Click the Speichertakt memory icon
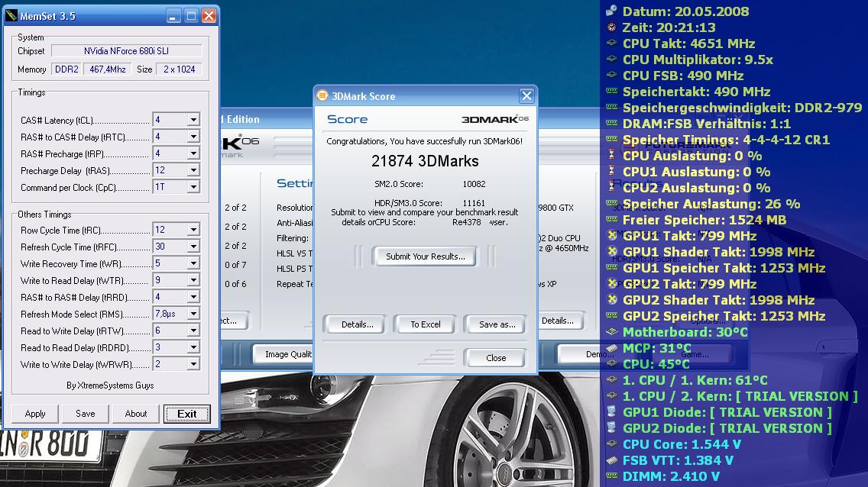Screen dimensions: 868x487 click(x=611, y=91)
